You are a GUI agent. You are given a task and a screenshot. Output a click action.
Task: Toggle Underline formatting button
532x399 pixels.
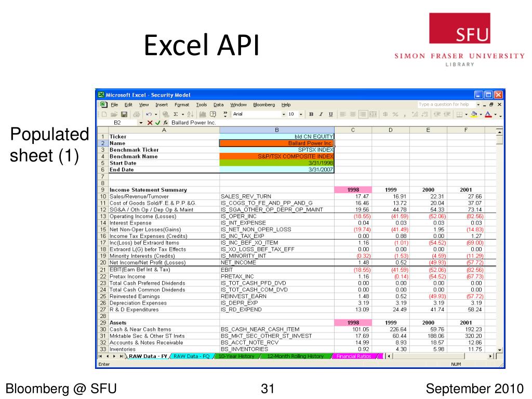pyautogui.click(x=331, y=114)
